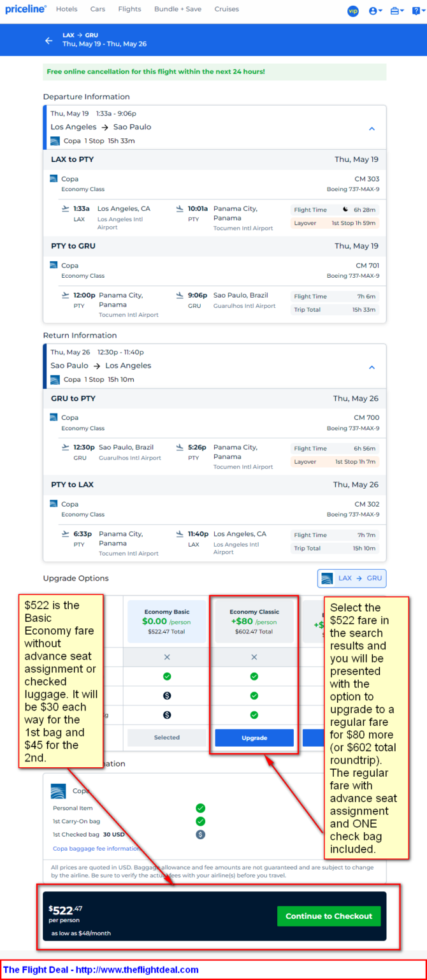Click the landing plane icon beside 5:26p
Viewport: 427px width, 980px height.
(180, 447)
